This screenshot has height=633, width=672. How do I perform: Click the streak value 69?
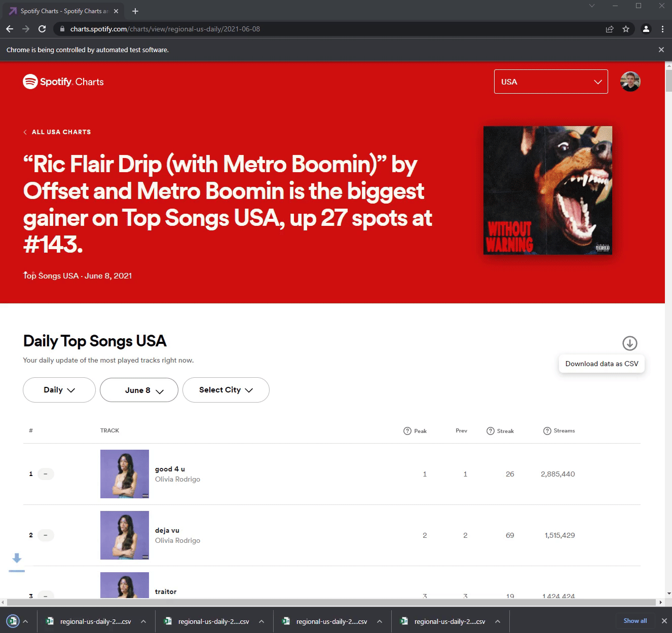coord(510,535)
